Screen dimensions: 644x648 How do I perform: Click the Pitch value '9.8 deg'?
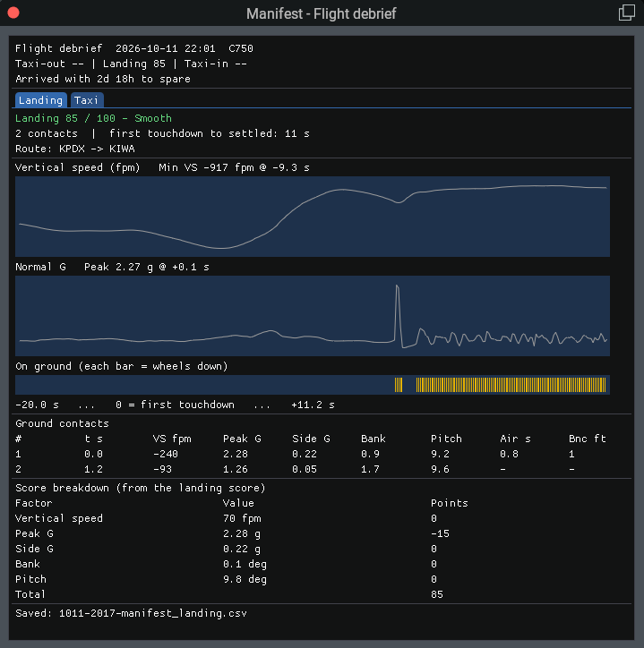click(x=245, y=579)
